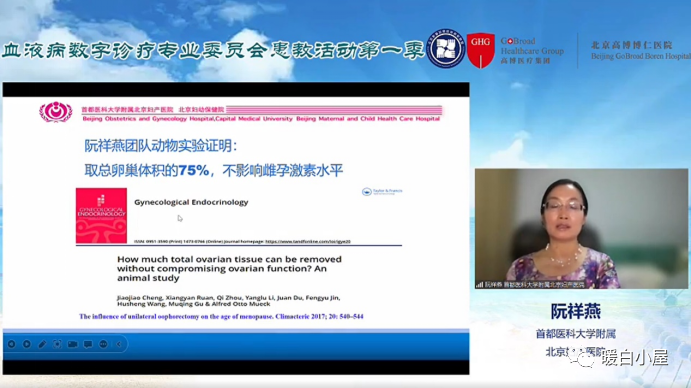Click the signal strength icon on video
Image resolution: width=691 pixels, height=388 pixels.
point(479,285)
